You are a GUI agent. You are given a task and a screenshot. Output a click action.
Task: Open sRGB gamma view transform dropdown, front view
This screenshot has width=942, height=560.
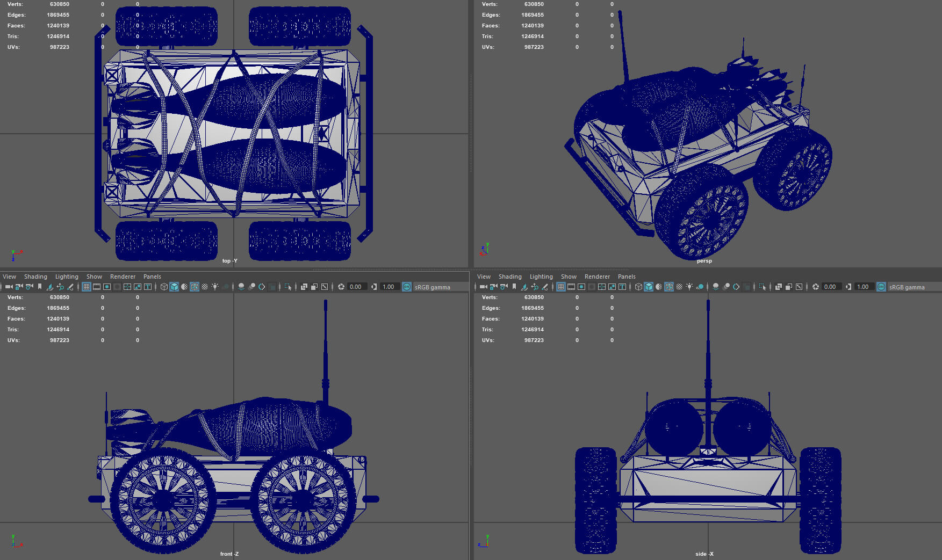432,287
